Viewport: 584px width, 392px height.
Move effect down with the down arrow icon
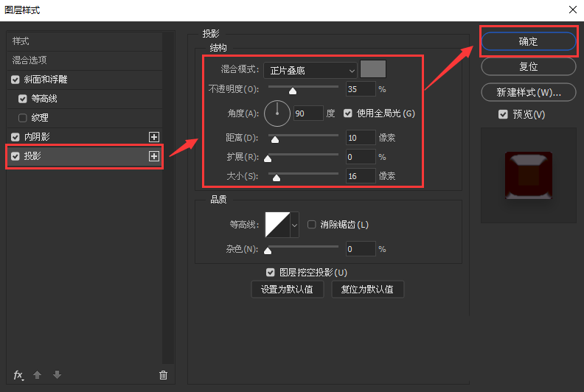[57, 374]
